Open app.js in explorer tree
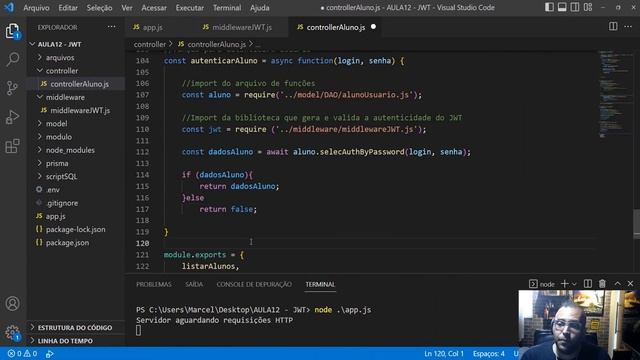Viewport: 640px width, 360px height. [x=76, y=216]
